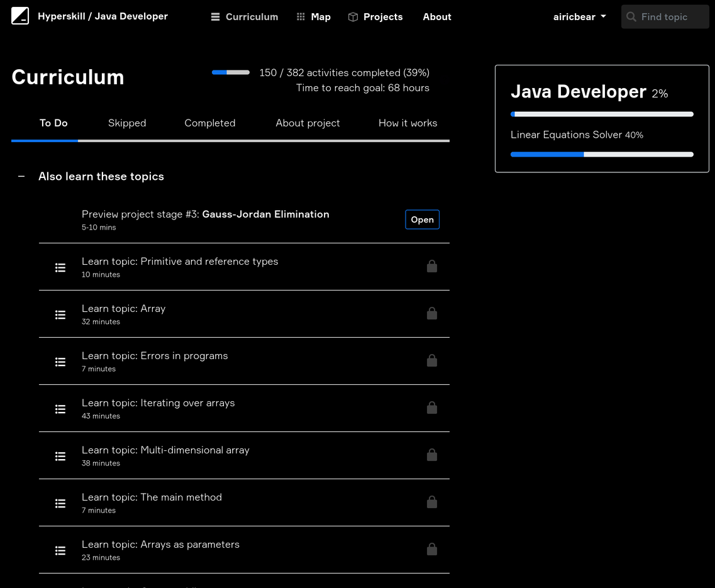Click the list icon beside Primitive and reference types
Viewport: 715px width, 588px height.
[60, 267]
